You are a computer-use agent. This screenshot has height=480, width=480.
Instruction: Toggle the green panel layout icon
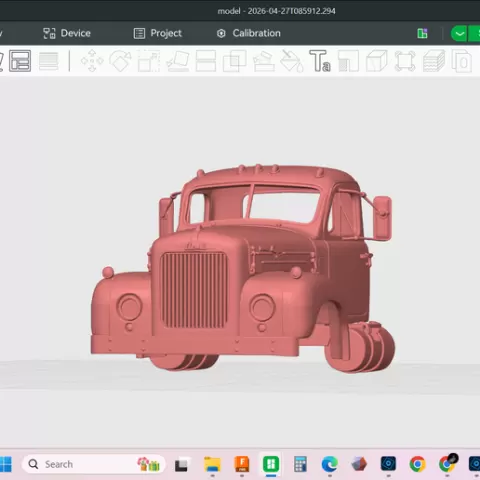[x=422, y=33]
